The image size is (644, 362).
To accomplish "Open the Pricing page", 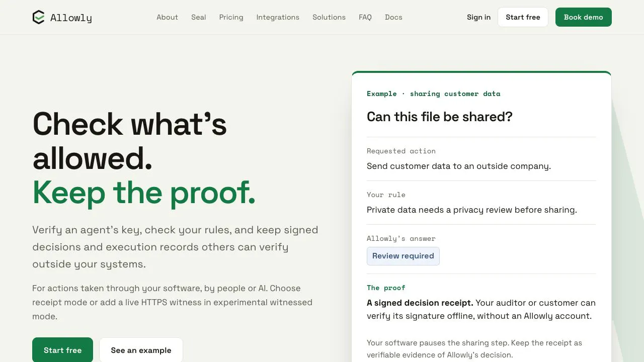I will pyautogui.click(x=231, y=17).
